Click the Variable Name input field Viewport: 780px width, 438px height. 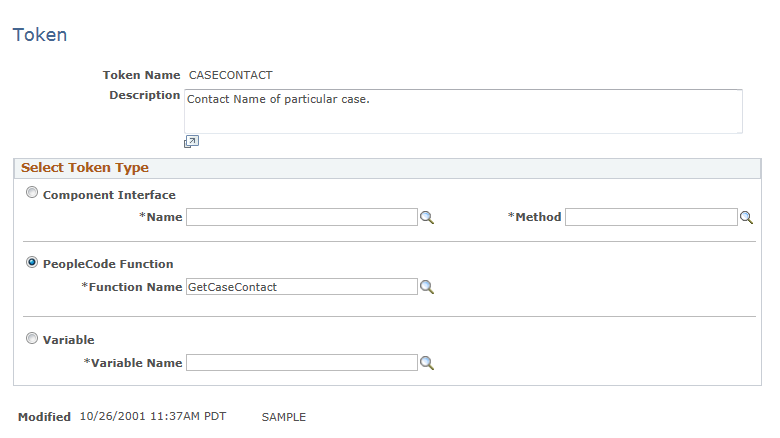pyautogui.click(x=302, y=362)
